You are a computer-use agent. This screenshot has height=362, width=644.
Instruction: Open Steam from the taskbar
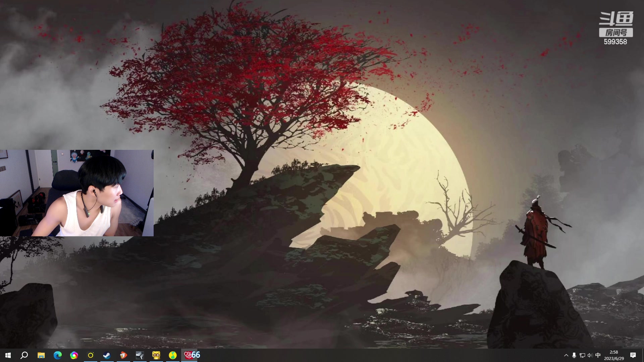pos(107,355)
